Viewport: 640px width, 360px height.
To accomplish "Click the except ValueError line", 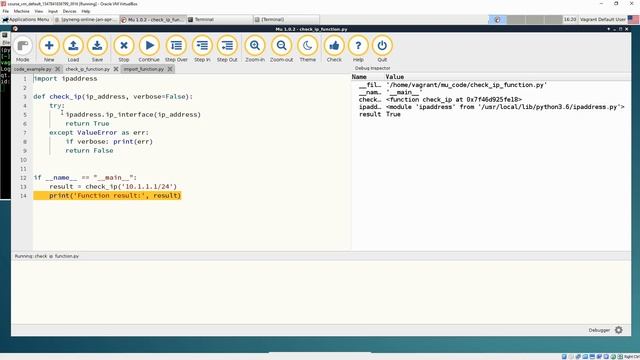I will click(x=99, y=133).
